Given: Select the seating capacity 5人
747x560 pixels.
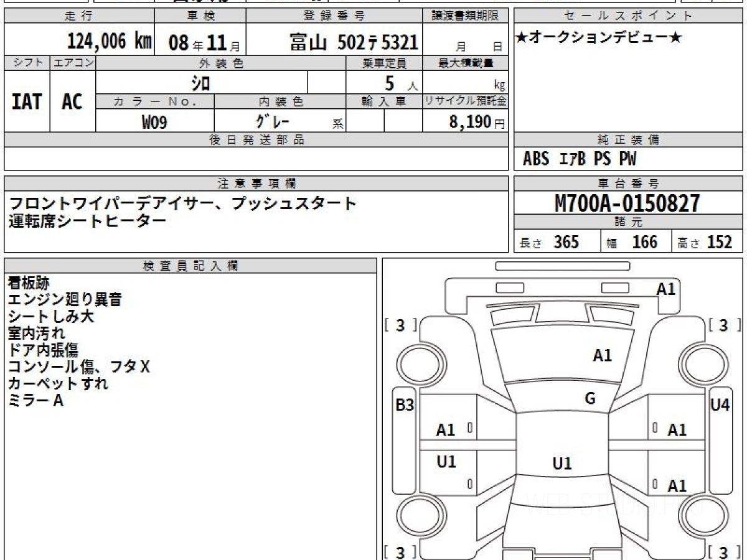Looking at the screenshot, I should coord(401,83).
